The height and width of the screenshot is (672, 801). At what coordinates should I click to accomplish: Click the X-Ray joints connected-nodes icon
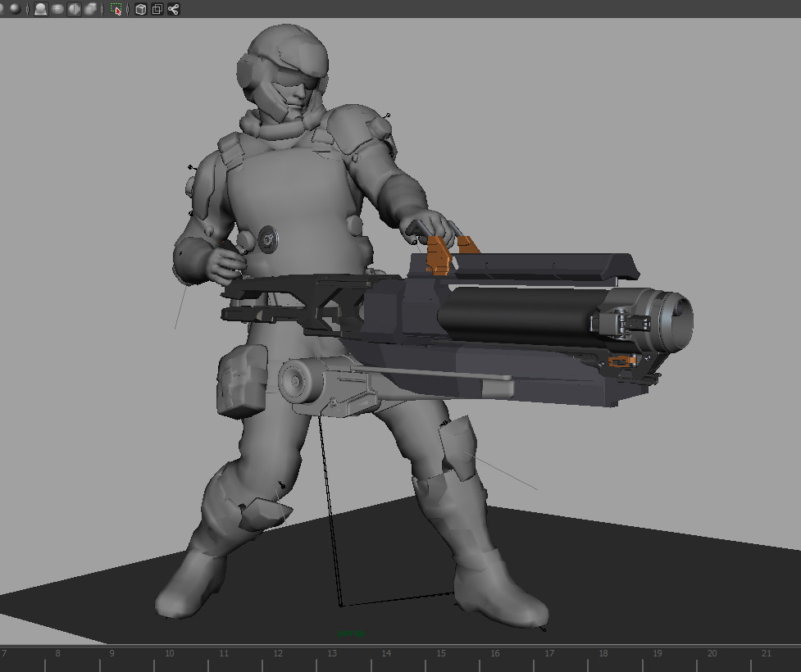[173, 9]
